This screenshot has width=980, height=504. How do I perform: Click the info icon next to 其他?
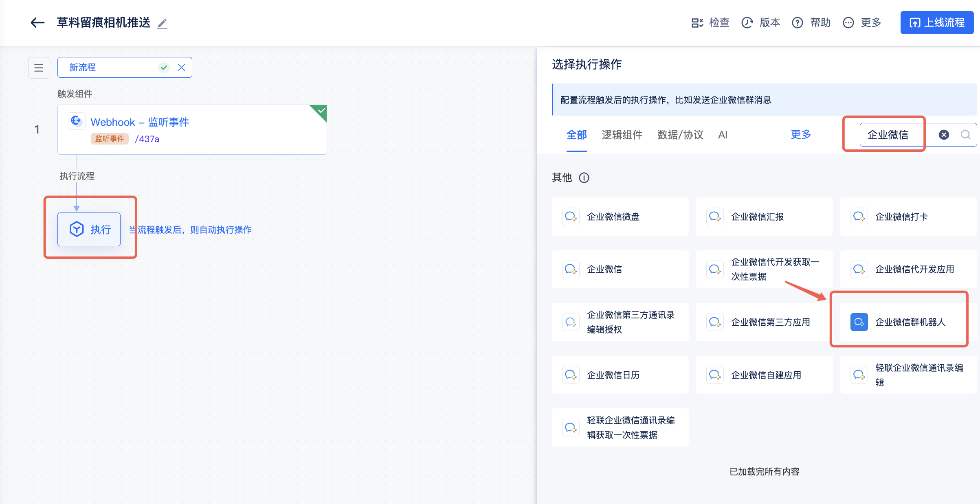(584, 178)
